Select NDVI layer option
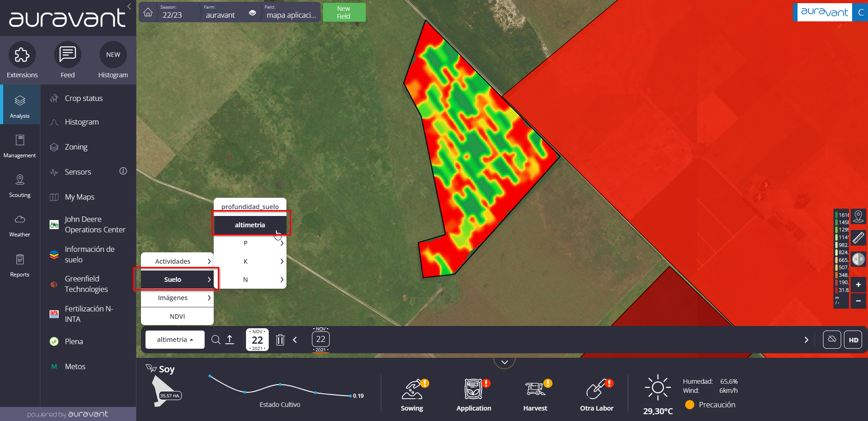 coord(177,316)
